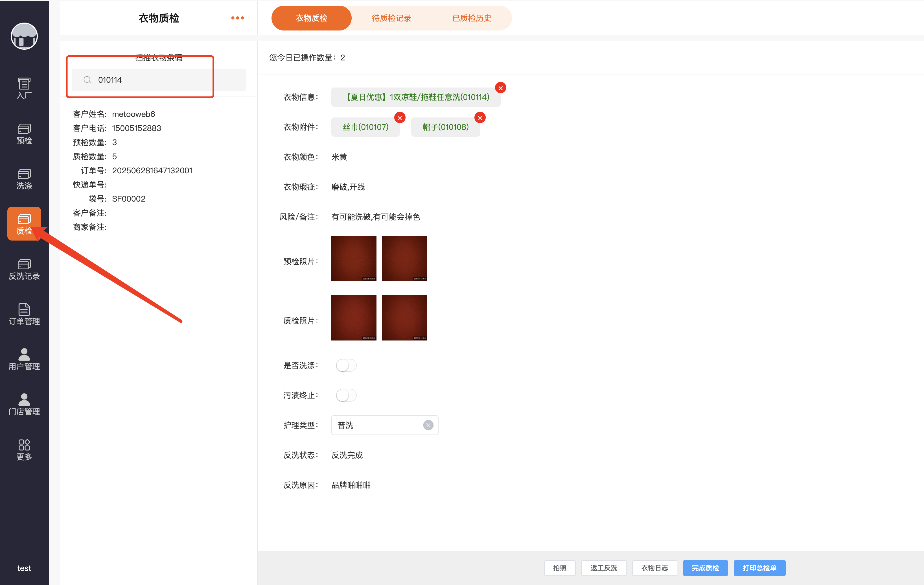Switch to the 已质检历史 tab

(x=472, y=18)
